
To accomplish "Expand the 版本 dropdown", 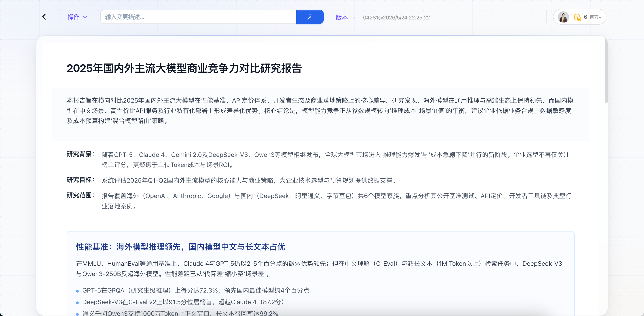I will coord(345,17).
